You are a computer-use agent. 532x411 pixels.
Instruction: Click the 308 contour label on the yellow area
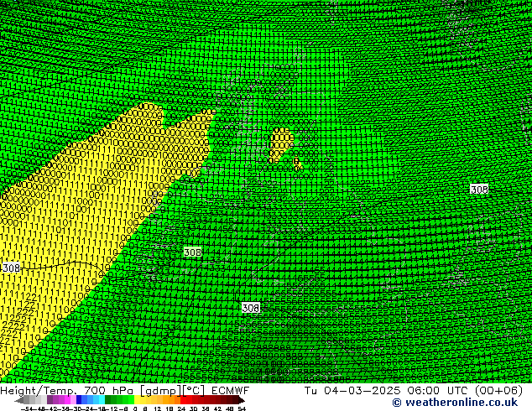tap(11, 268)
